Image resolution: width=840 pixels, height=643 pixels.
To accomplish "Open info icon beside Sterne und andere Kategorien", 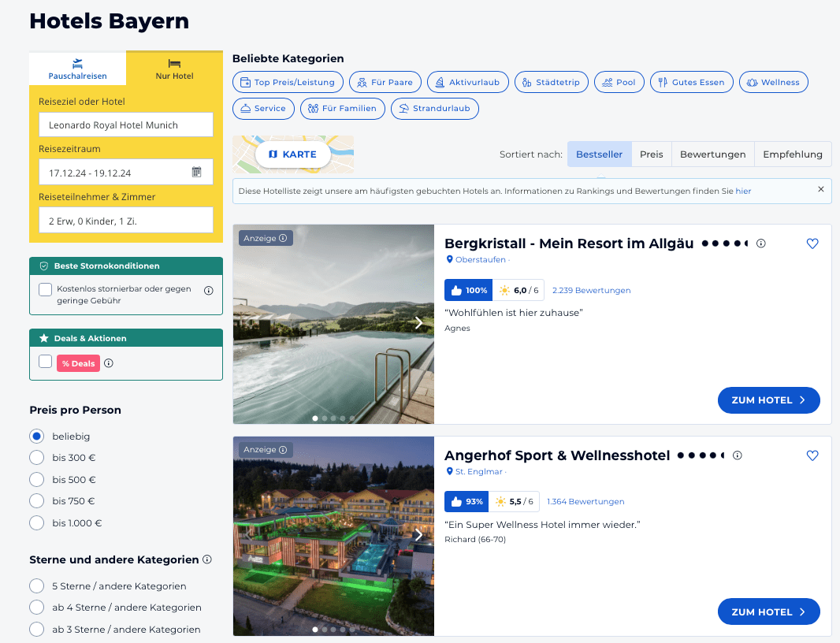I will pyautogui.click(x=207, y=559).
